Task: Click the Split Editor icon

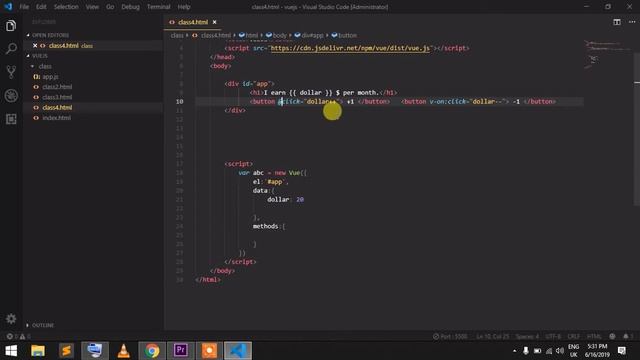Action: point(617,22)
